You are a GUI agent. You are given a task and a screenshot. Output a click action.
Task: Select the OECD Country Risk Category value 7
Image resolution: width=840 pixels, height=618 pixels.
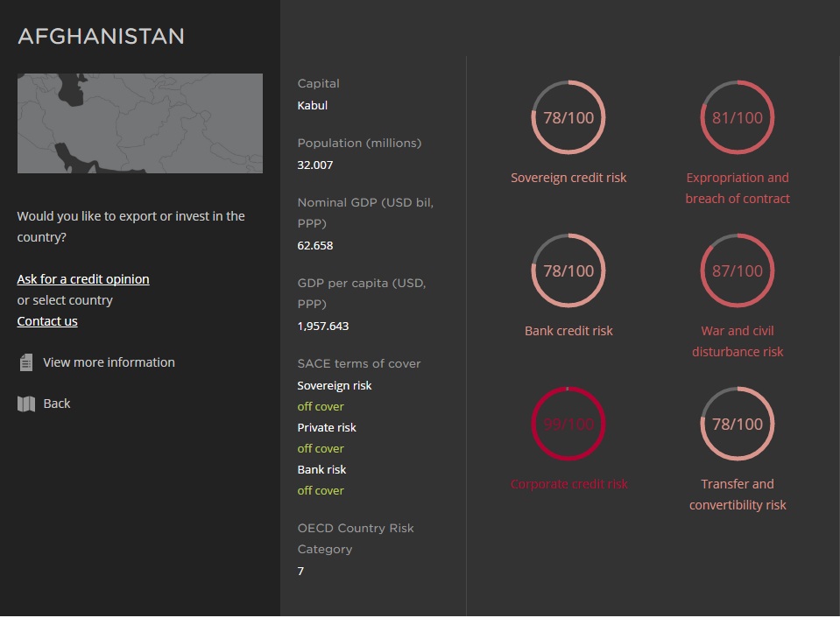point(301,572)
